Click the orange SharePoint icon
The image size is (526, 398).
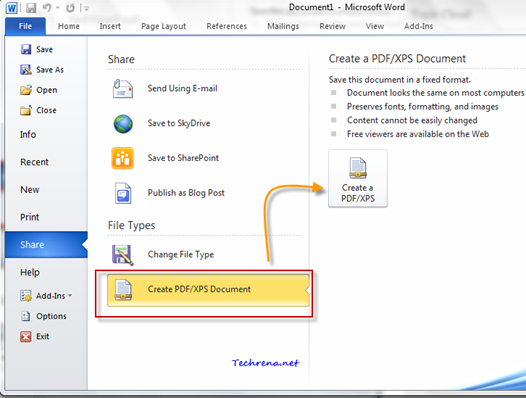122,158
